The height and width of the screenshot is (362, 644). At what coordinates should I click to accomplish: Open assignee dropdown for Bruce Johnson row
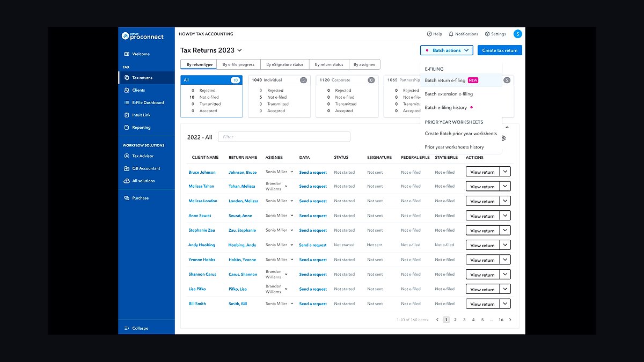[292, 172]
